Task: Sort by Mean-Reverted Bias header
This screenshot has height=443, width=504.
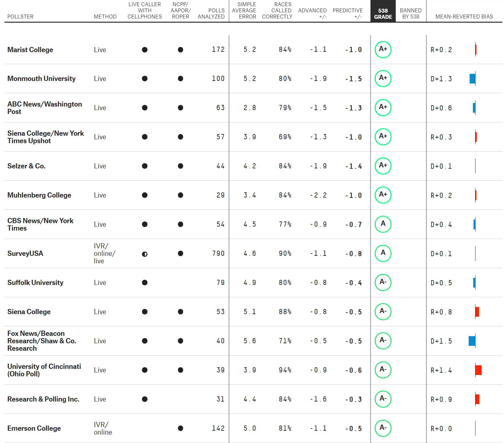Action: click(464, 17)
